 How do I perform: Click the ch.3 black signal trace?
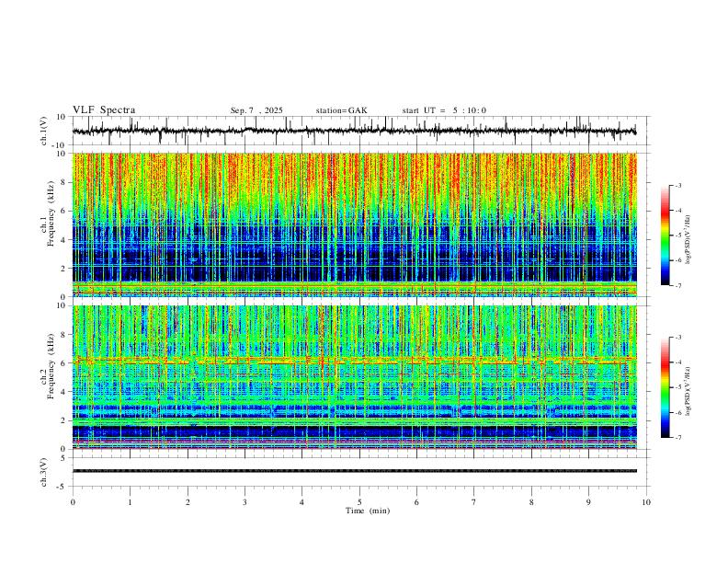pyautogui.click(x=354, y=471)
